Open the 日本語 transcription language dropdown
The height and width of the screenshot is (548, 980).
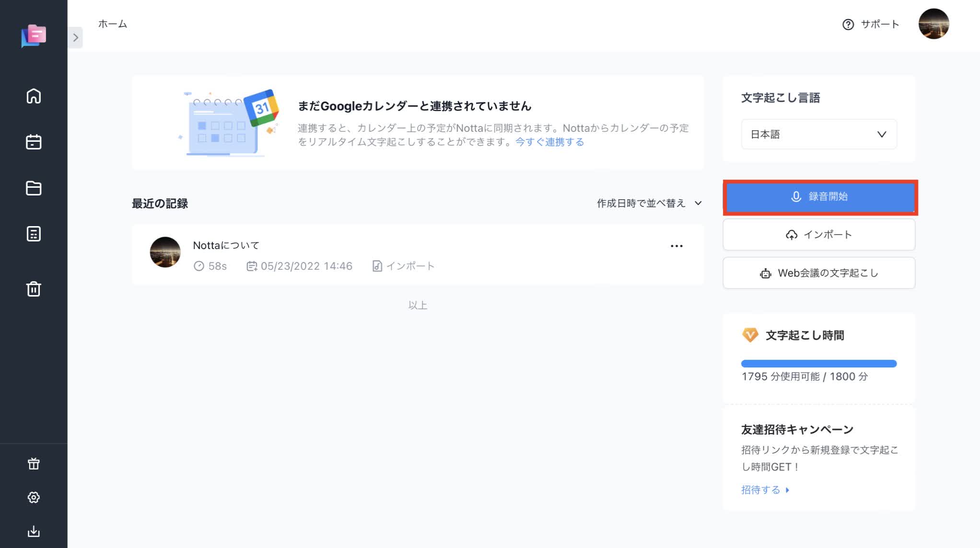[x=819, y=134]
